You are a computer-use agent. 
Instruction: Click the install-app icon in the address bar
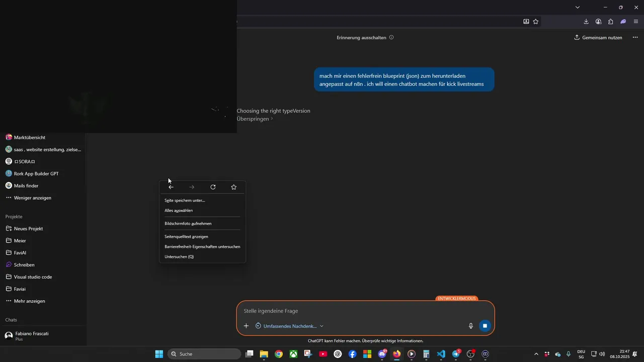click(526, 22)
